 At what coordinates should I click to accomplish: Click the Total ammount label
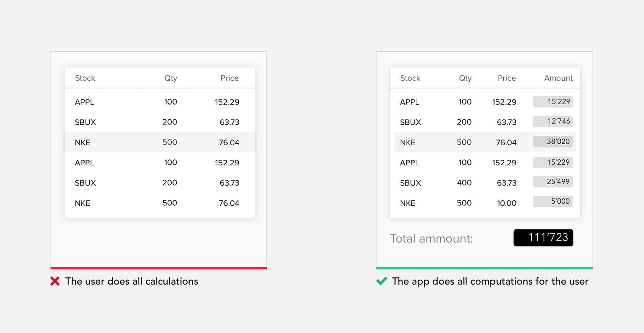(x=431, y=239)
